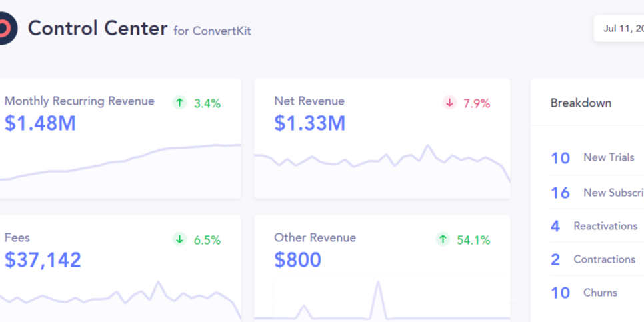This screenshot has height=322, width=644.
Task: Click the green down arrow beside 6.5%
Action: (179, 239)
